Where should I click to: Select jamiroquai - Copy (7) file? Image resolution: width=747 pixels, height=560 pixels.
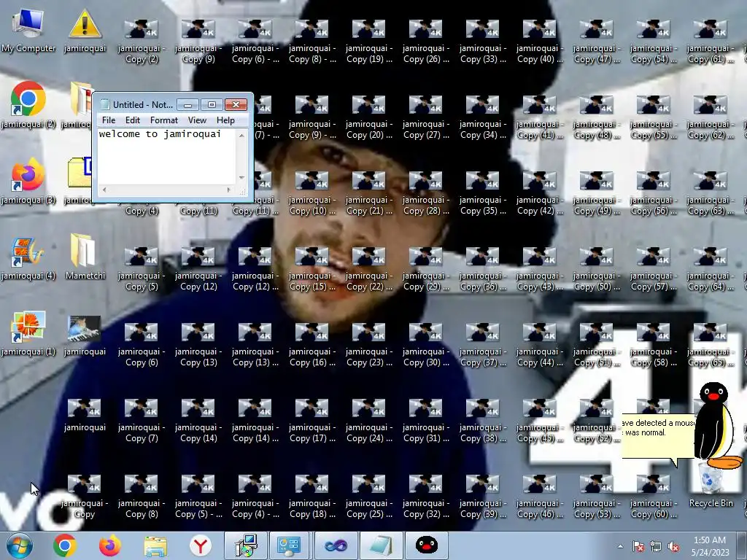(142, 421)
